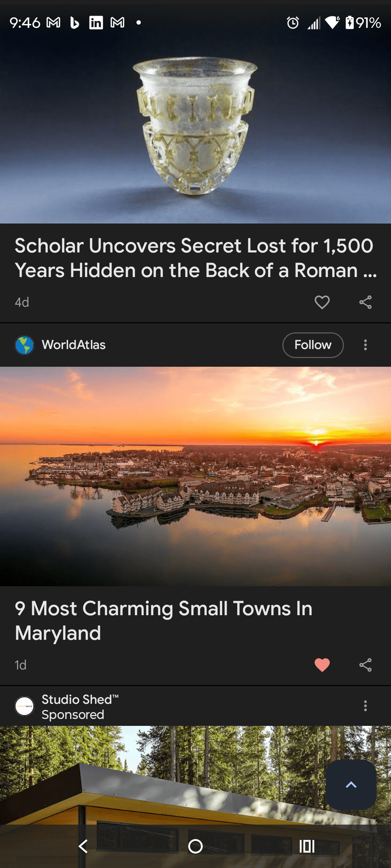Image resolution: width=391 pixels, height=868 pixels.
Task: Unlike the Maryland small towns article
Action: click(x=322, y=665)
